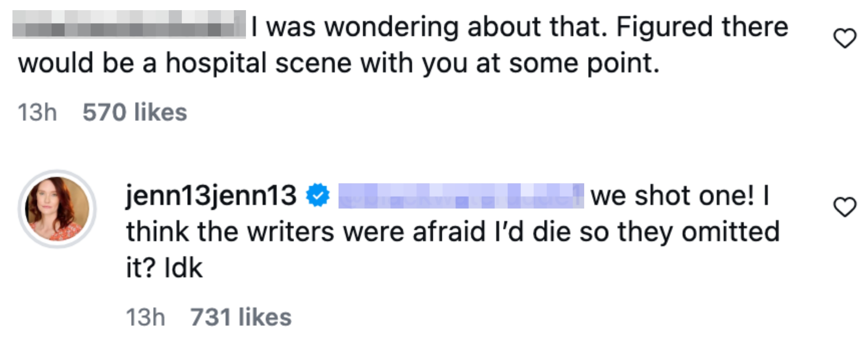Click the blurred mention in jenn13jenn13's reply

[461, 196]
